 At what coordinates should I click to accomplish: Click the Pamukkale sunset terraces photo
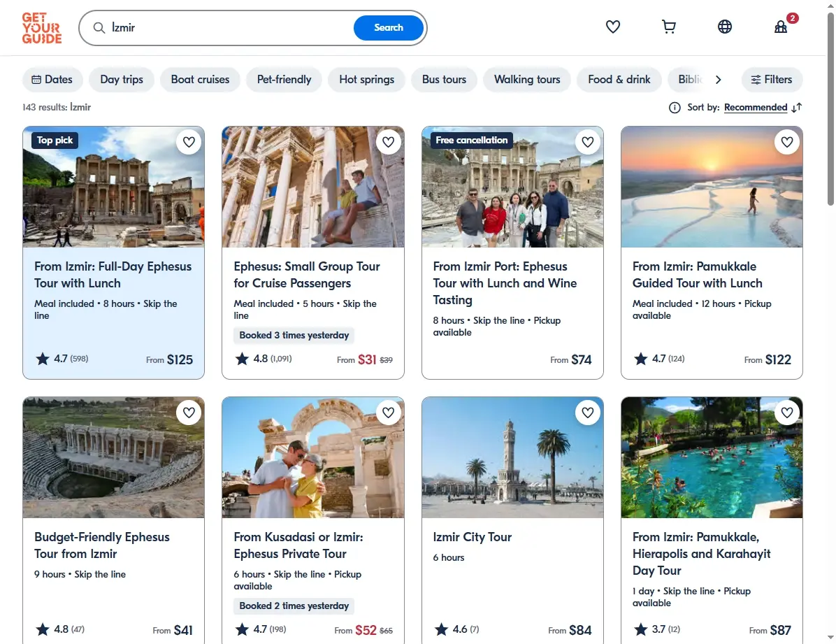[x=712, y=187]
